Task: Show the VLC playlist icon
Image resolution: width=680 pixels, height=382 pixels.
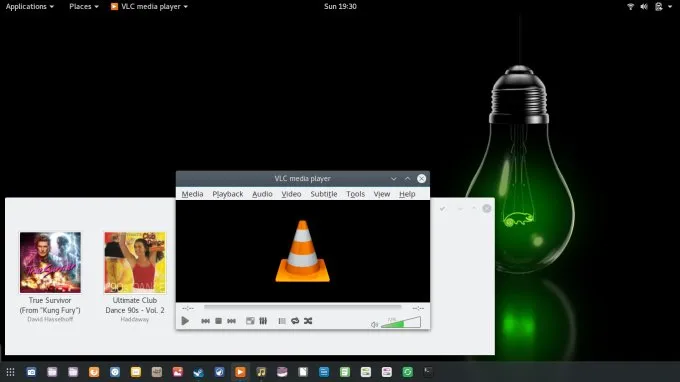Action: tap(282, 321)
